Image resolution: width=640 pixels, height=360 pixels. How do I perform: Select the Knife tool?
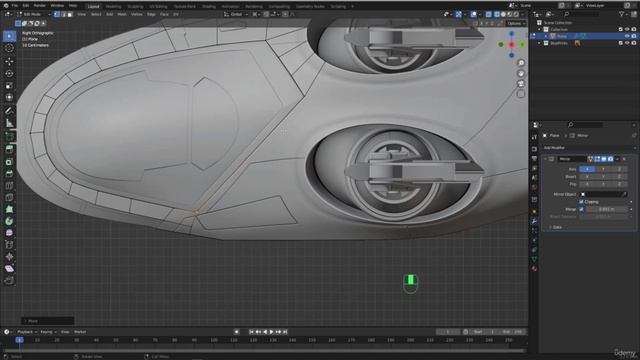point(9,198)
